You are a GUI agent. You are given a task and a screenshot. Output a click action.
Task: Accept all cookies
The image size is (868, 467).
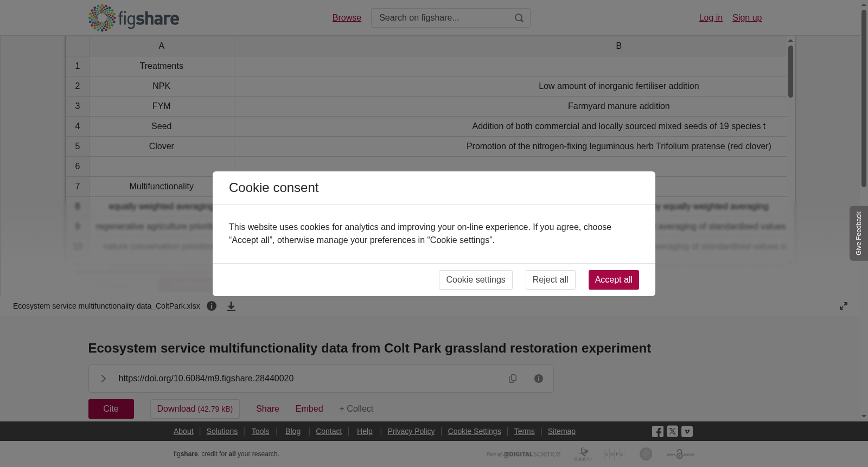(x=614, y=280)
